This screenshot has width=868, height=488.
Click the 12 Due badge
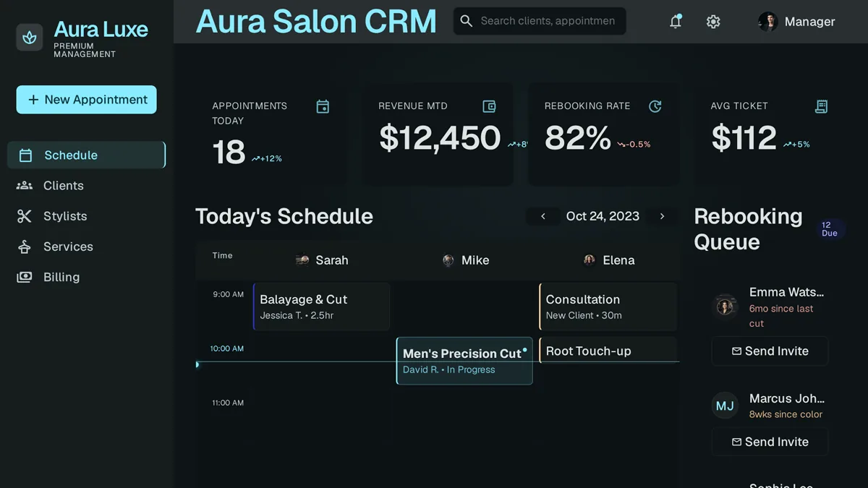tap(830, 229)
